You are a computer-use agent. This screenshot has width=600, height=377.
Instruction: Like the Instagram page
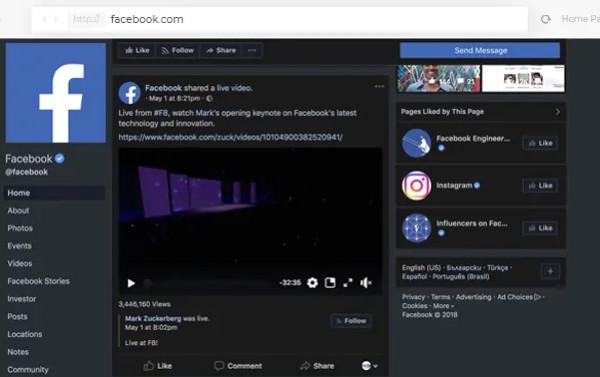[x=540, y=186]
